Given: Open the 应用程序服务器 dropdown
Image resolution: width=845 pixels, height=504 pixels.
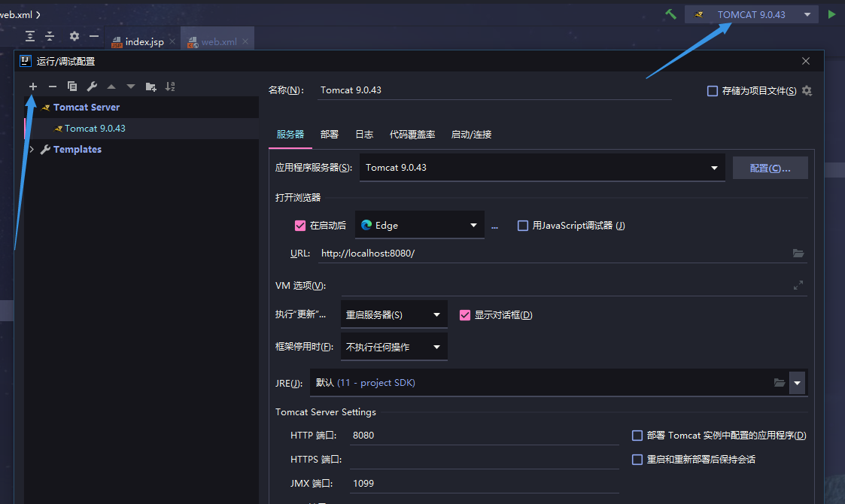Looking at the screenshot, I should tap(542, 168).
